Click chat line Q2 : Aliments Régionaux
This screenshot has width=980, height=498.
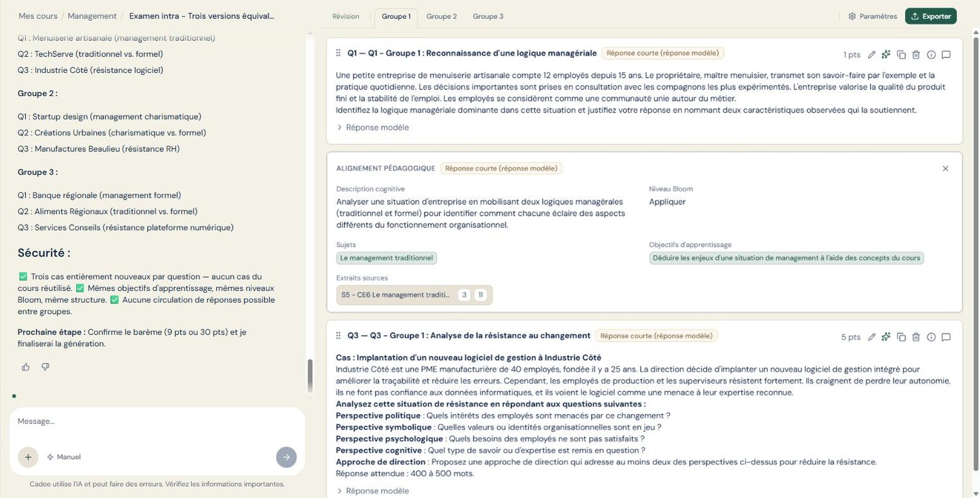coord(108,211)
